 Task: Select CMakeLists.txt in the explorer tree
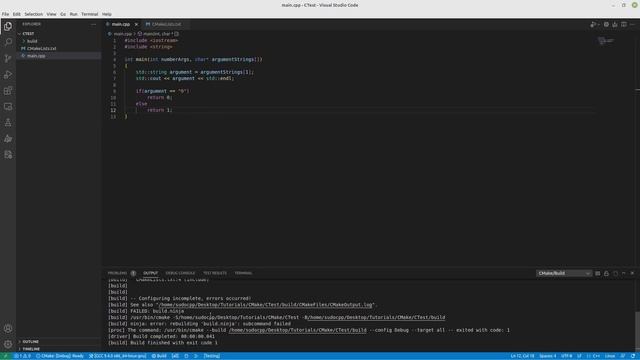pyautogui.click(x=57, y=48)
